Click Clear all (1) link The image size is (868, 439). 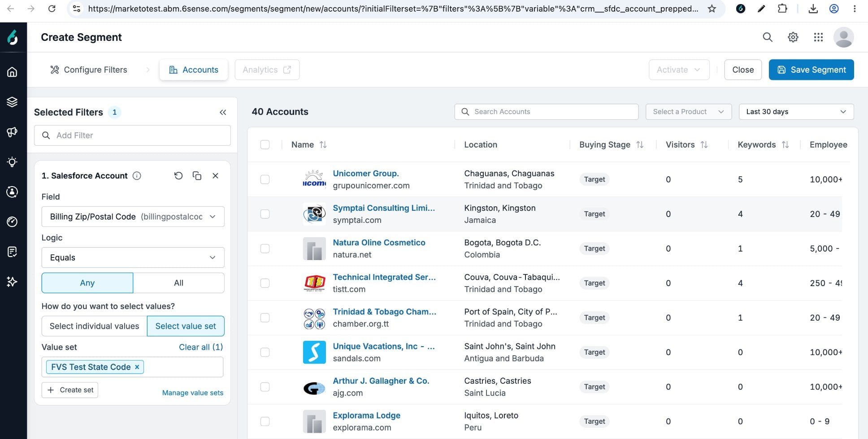(x=201, y=347)
